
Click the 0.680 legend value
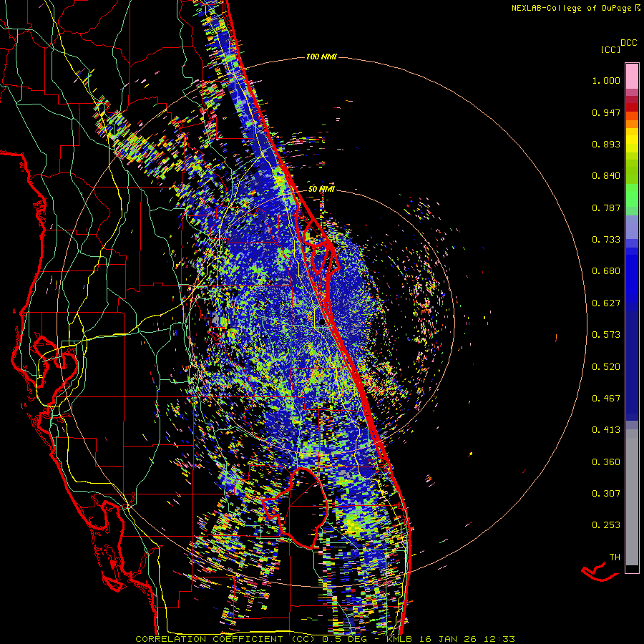coord(606,271)
